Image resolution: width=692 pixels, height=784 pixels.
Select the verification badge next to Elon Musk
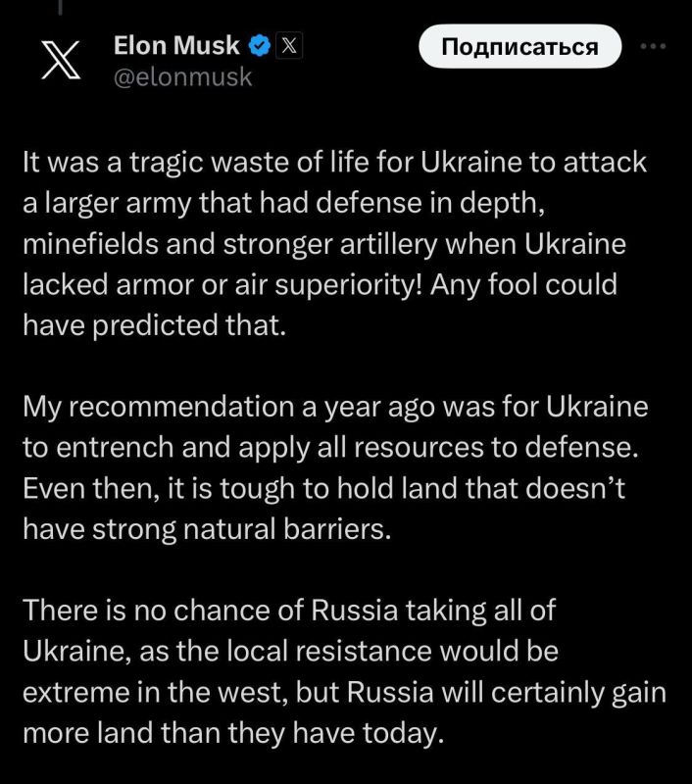tap(257, 43)
